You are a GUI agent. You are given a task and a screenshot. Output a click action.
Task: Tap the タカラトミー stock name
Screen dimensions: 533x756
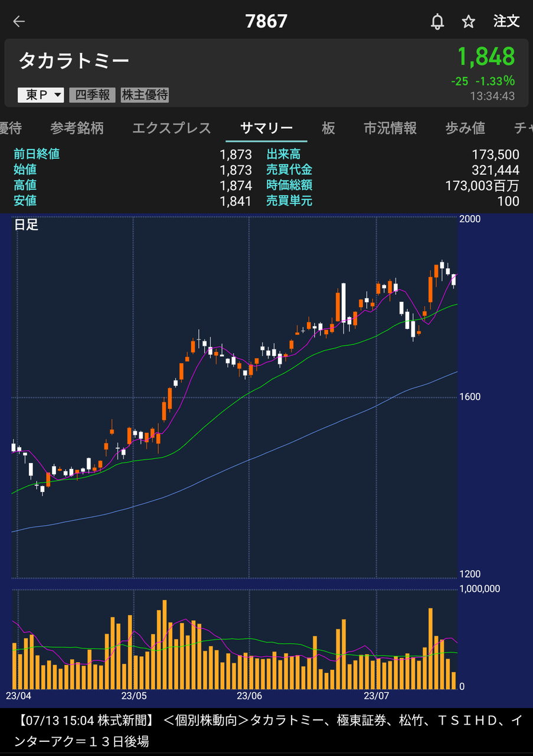[x=74, y=61]
